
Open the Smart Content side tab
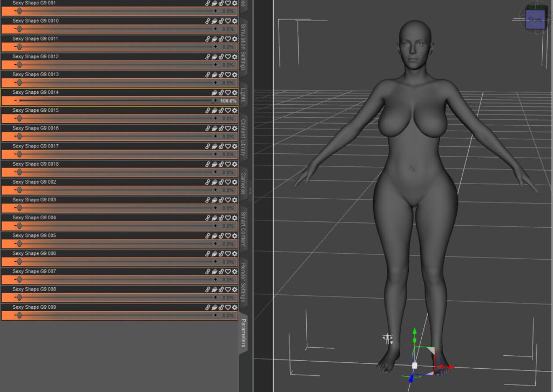(243, 229)
